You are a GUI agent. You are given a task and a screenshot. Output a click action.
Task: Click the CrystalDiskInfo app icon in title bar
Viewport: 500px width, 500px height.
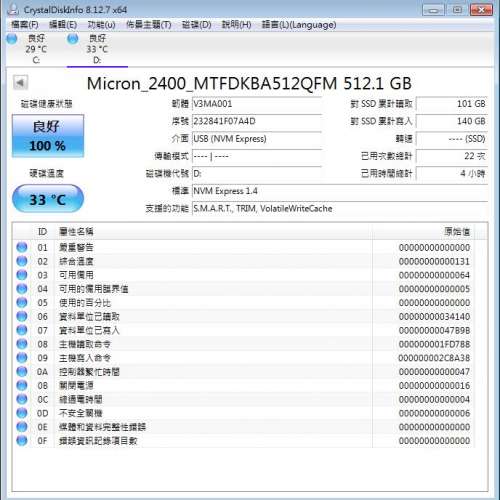coord(13,10)
